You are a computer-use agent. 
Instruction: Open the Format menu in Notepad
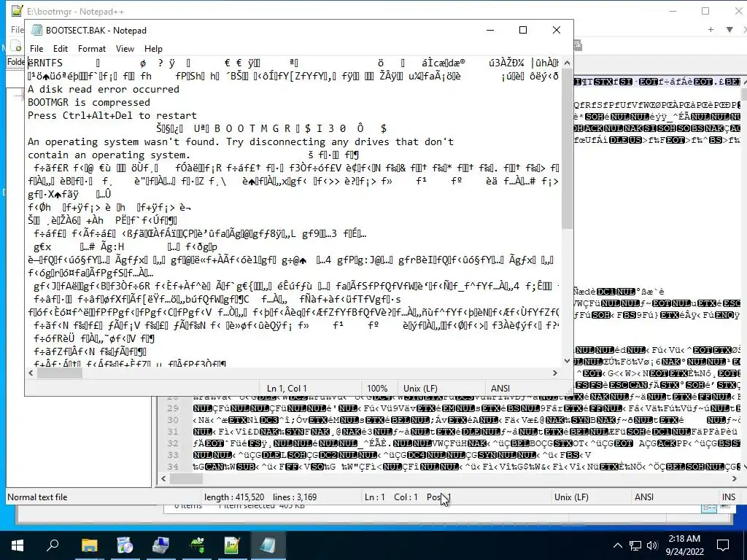pyautogui.click(x=91, y=49)
